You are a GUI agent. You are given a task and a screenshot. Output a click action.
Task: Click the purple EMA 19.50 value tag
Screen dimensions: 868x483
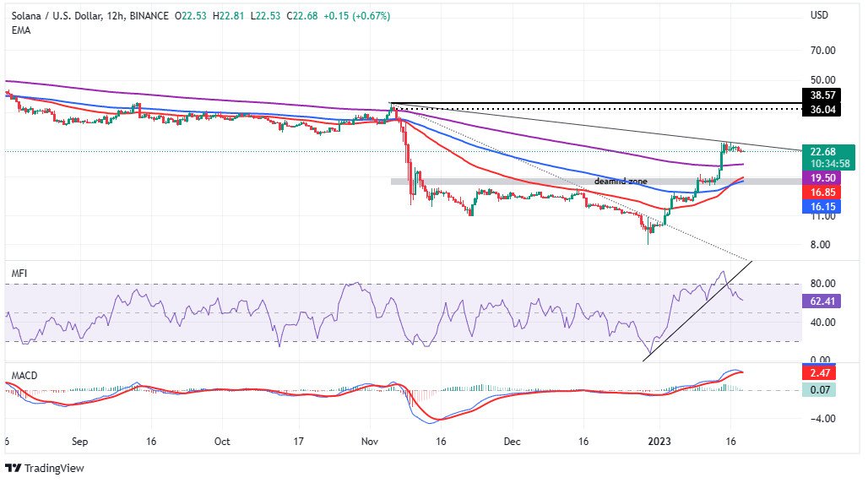click(822, 178)
